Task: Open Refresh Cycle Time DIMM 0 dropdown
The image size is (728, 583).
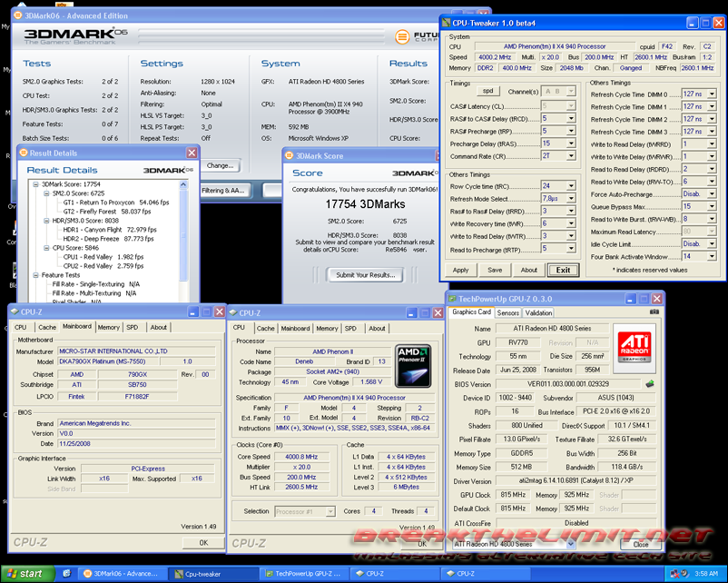Action: pos(712,94)
